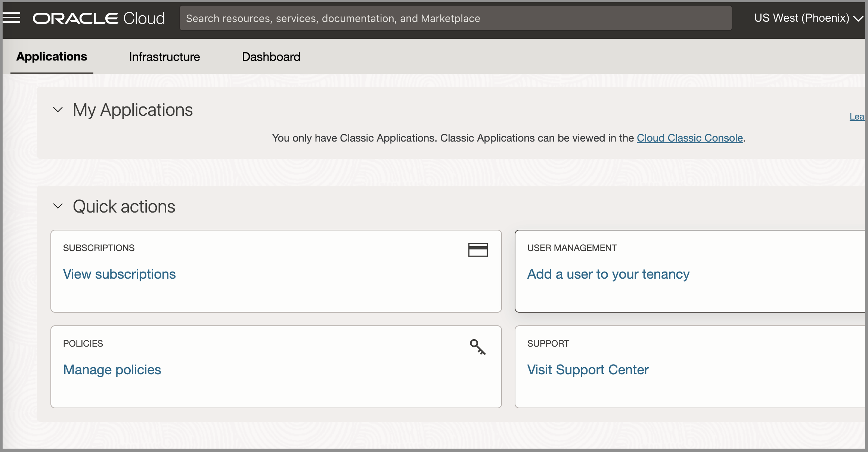Click Visit Support Center link
Image resolution: width=868 pixels, height=452 pixels.
click(x=588, y=370)
